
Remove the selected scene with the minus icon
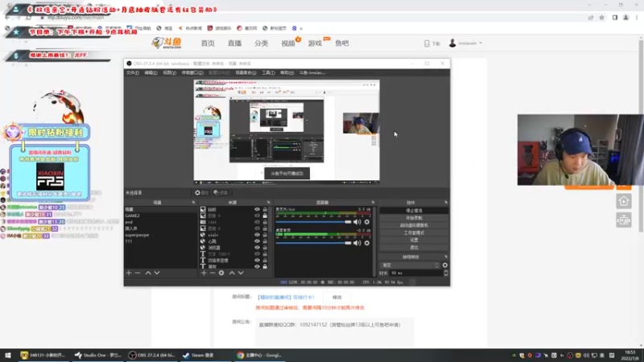[x=138, y=273]
